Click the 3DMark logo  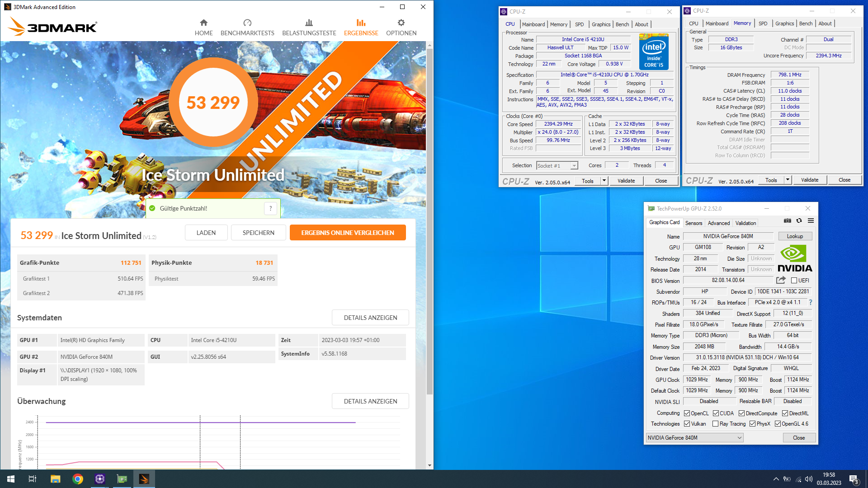(x=52, y=27)
